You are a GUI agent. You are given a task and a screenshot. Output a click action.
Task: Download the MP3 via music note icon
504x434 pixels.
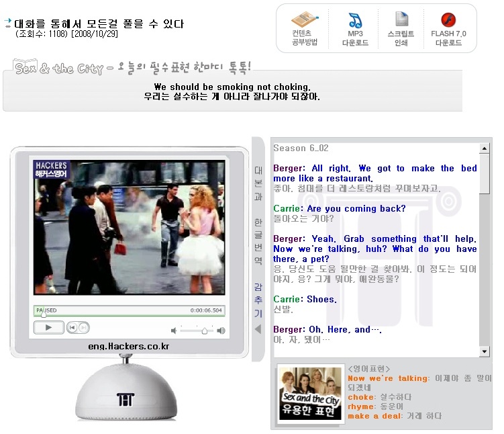[355, 29]
